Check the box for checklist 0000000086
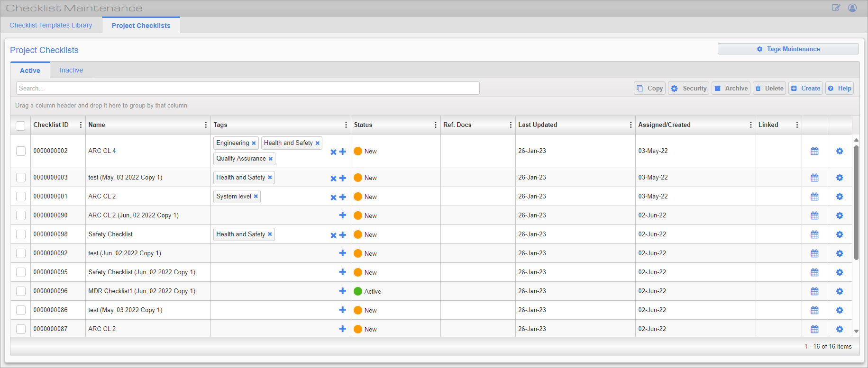Image resolution: width=868 pixels, height=368 pixels. pos(21,310)
